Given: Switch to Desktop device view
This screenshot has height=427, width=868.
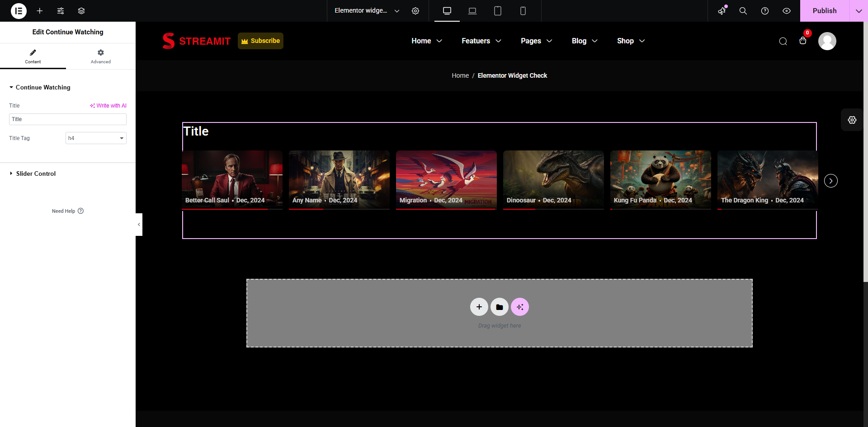Looking at the screenshot, I should coord(447,11).
